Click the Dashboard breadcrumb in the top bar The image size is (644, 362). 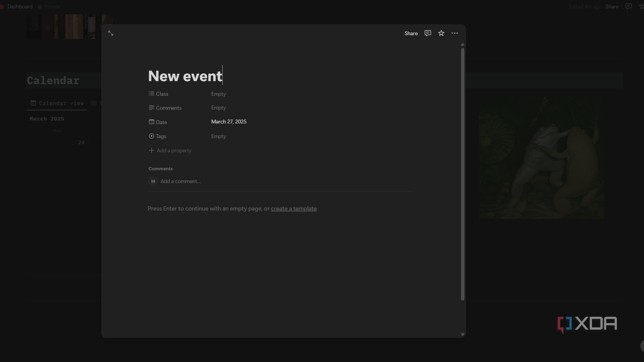(20, 6)
